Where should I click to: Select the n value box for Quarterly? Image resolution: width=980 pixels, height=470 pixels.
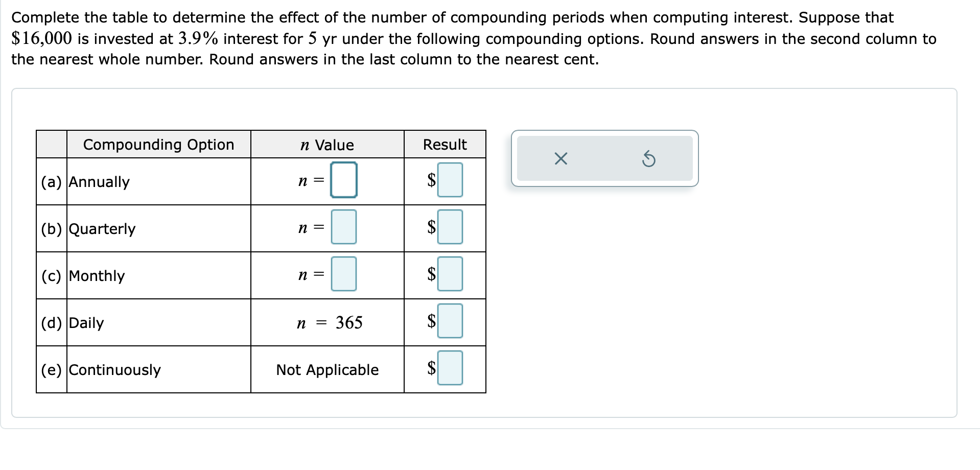click(x=344, y=227)
